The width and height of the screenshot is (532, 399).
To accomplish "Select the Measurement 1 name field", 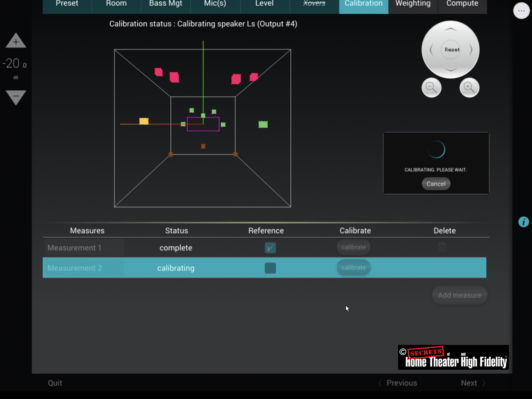I will [83, 248].
